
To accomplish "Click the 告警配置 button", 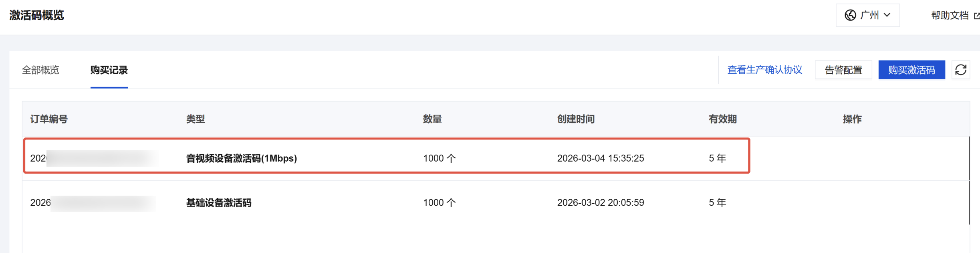I will point(843,70).
